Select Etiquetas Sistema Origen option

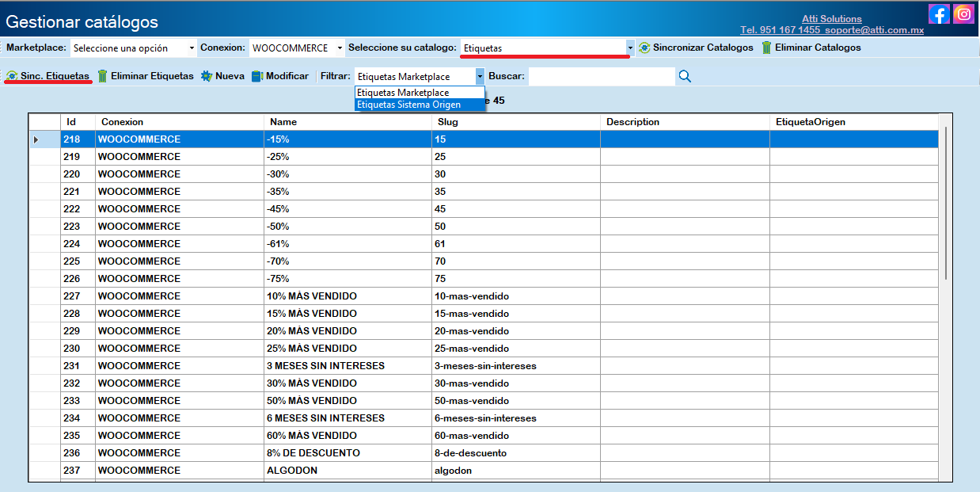tap(419, 105)
